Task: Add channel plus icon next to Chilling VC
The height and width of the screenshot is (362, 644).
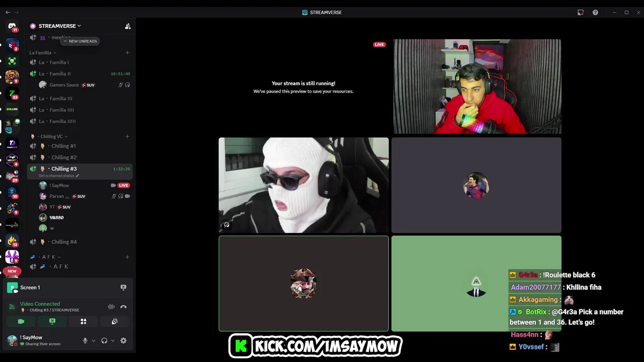Action: click(x=127, y=136)
